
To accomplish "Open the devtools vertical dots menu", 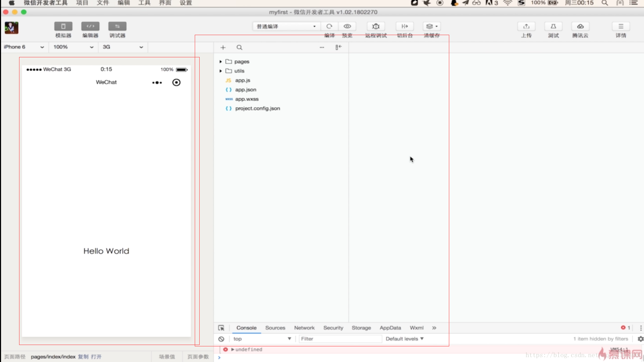I will [x=641, y=328].
